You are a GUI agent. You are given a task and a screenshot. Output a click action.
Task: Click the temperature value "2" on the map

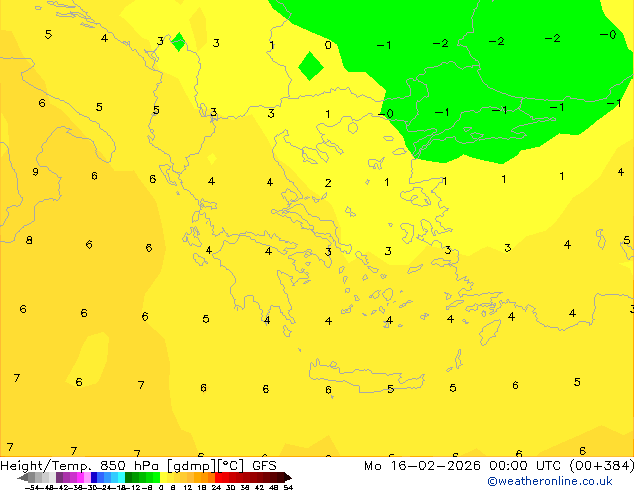coord(328,183)
